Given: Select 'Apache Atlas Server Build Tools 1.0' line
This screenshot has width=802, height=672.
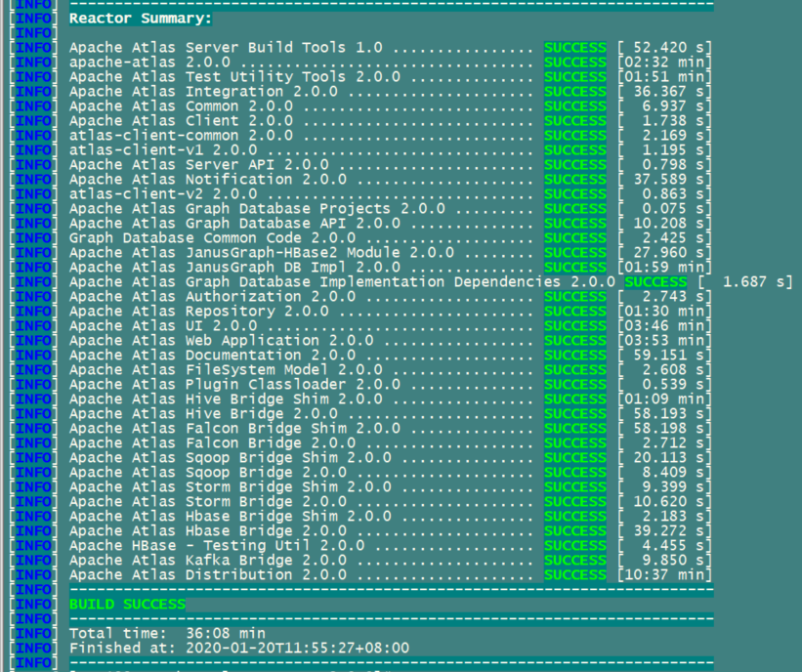Looking at the screenshot, I should [226, 48].
